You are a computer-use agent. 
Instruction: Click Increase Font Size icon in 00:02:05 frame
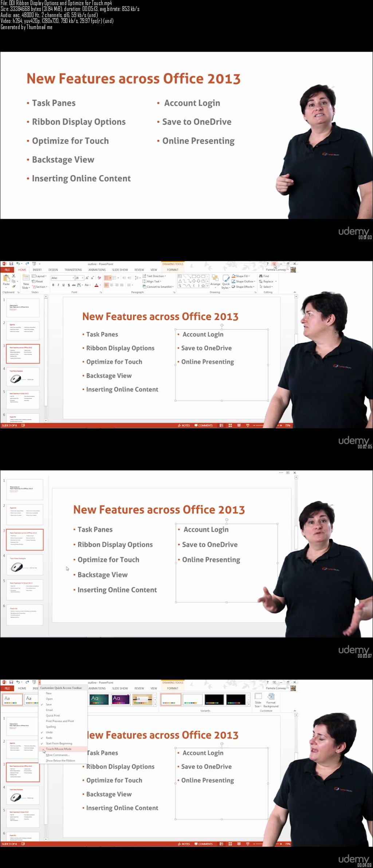pos(87,278)
